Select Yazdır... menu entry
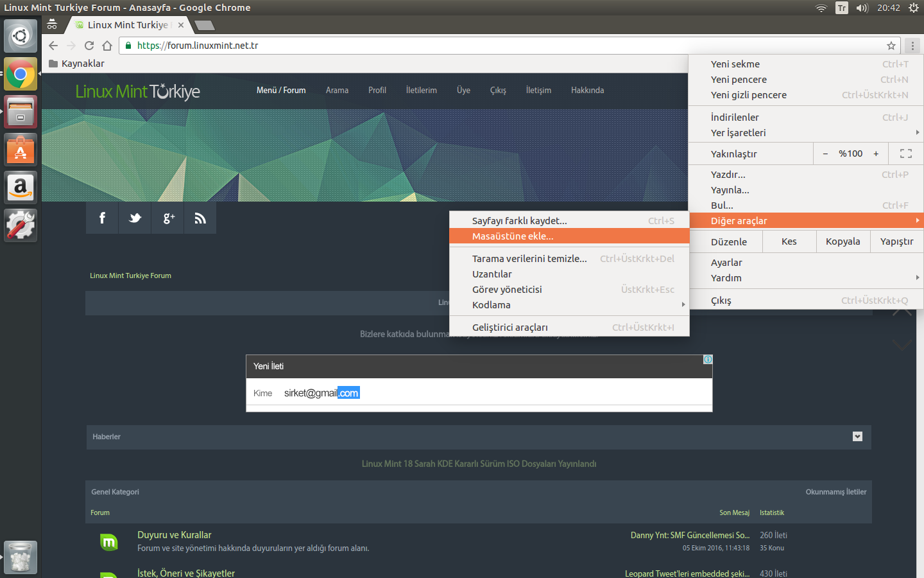This screenshot has width=924, height=578. (806, 175)
